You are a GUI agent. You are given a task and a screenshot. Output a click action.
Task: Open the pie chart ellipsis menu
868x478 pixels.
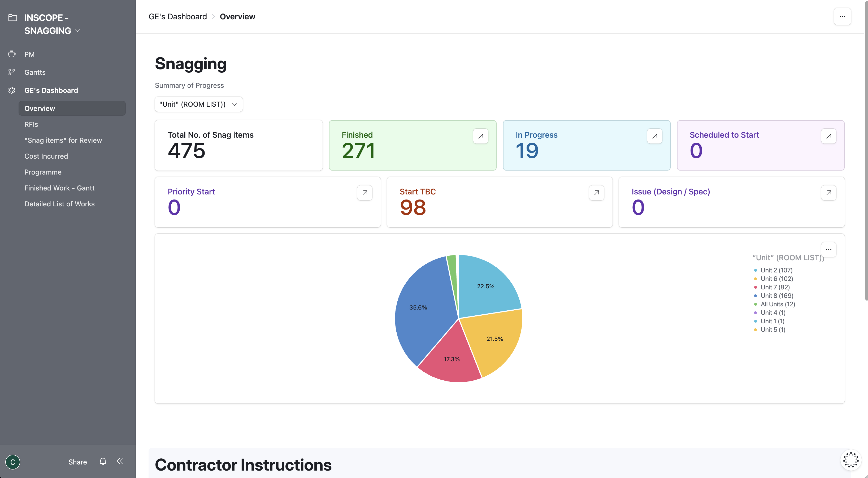point(828,250)
